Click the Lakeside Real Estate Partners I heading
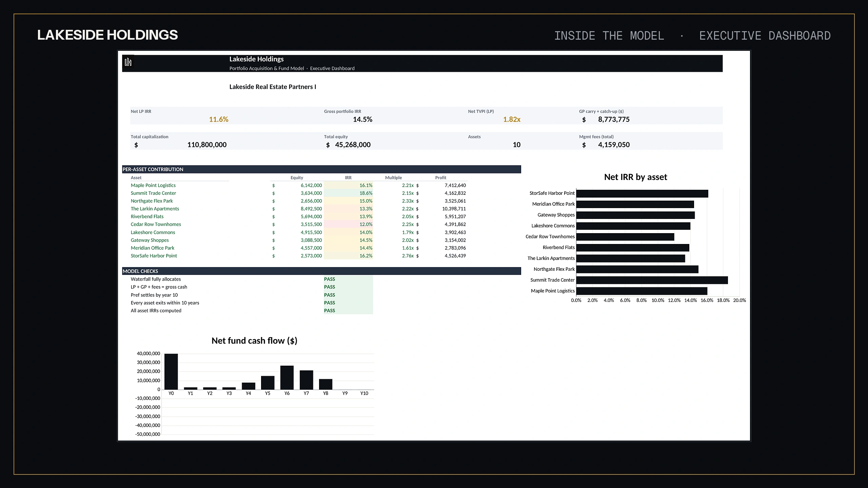 (x=273, y=87)
